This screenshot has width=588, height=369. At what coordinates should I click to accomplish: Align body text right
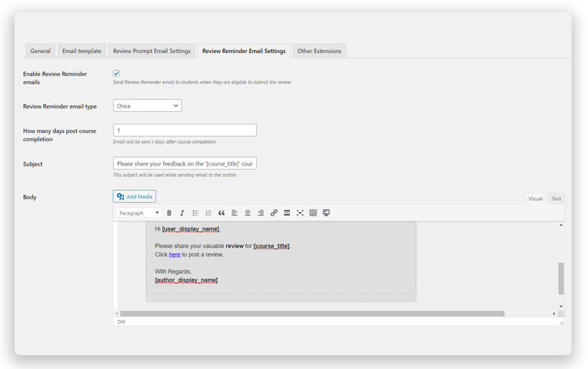pyautogui.click(x=261, y=213)
